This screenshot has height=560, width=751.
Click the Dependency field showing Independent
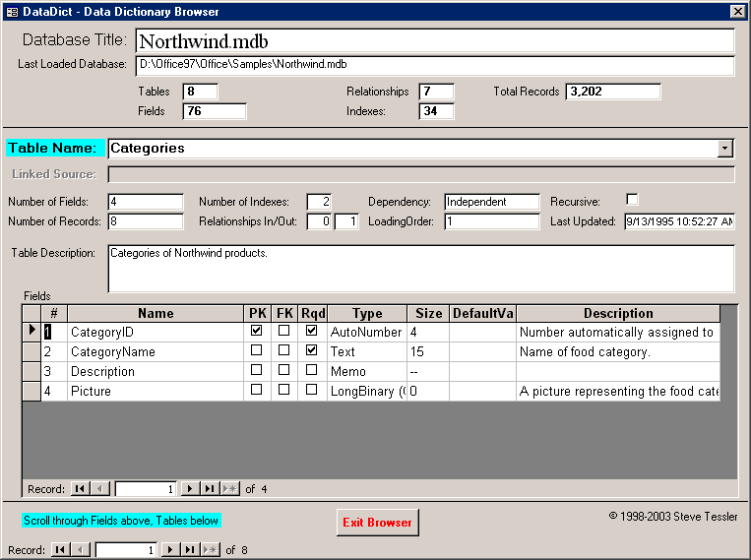[x=492, y=202]
